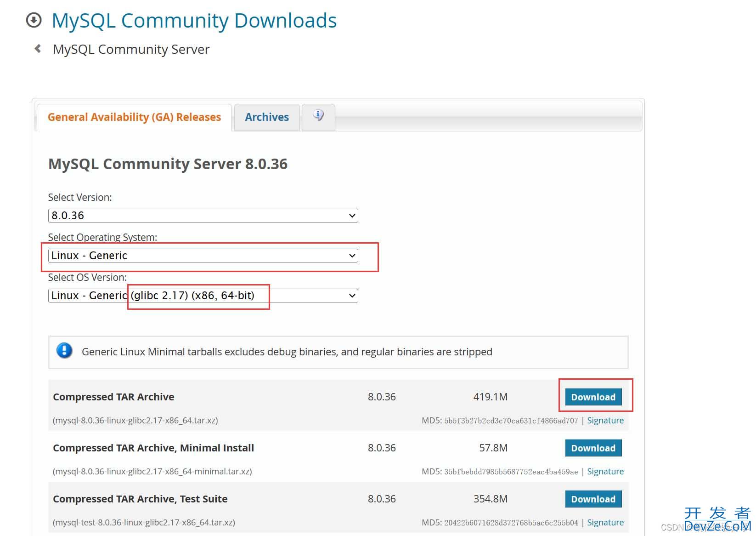The image size is (756, 536).
Task: Click filename mysql-8.0.36-linux-glibc2.17-x86_64.tar.xz
Action: pos(135,421)
